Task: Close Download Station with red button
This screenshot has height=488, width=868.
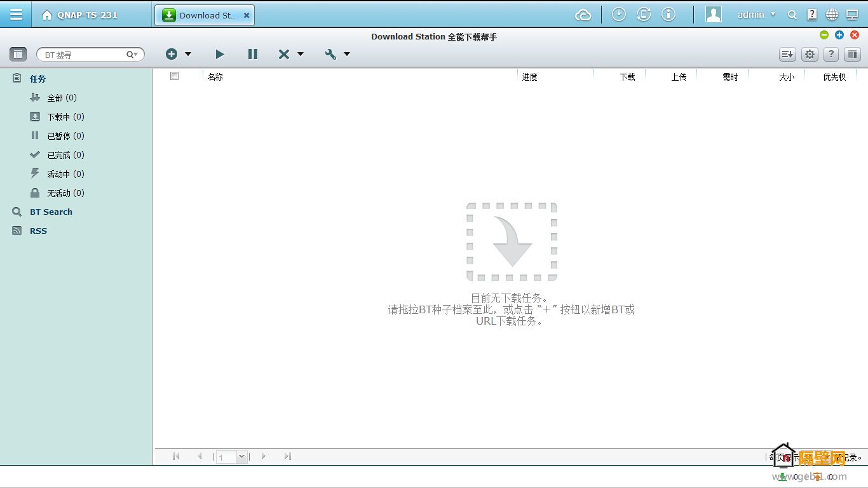Action: [x=855, y=35]
